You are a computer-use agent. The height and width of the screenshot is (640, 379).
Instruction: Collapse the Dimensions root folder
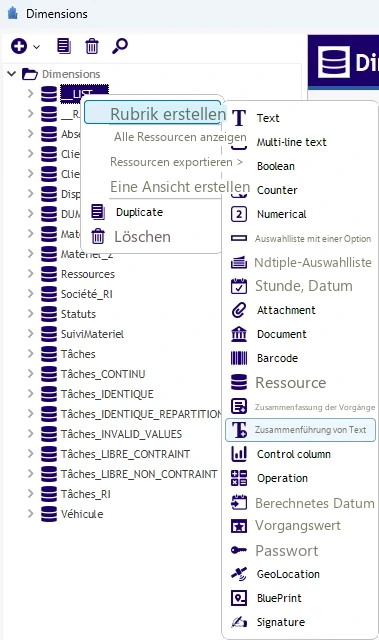[x=11, y=74]
